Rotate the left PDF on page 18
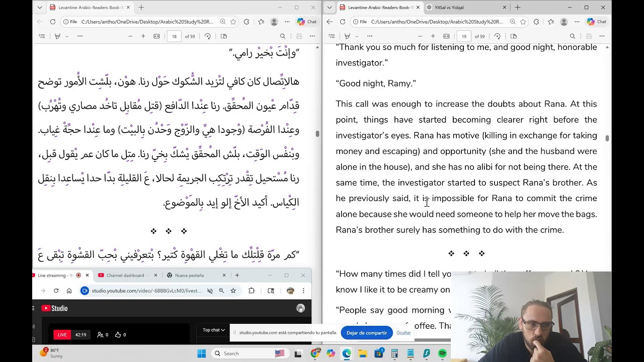This screenshot has width=644, height=362. coord(207,36)
